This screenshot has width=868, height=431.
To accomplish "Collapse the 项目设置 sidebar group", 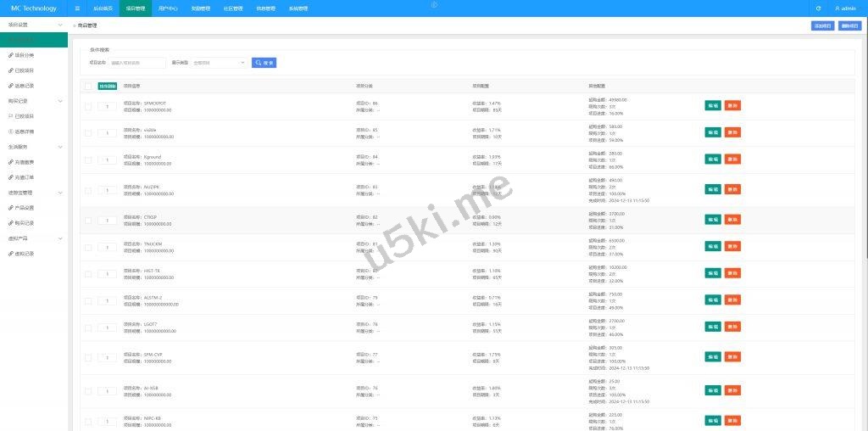I will (59, 25).
